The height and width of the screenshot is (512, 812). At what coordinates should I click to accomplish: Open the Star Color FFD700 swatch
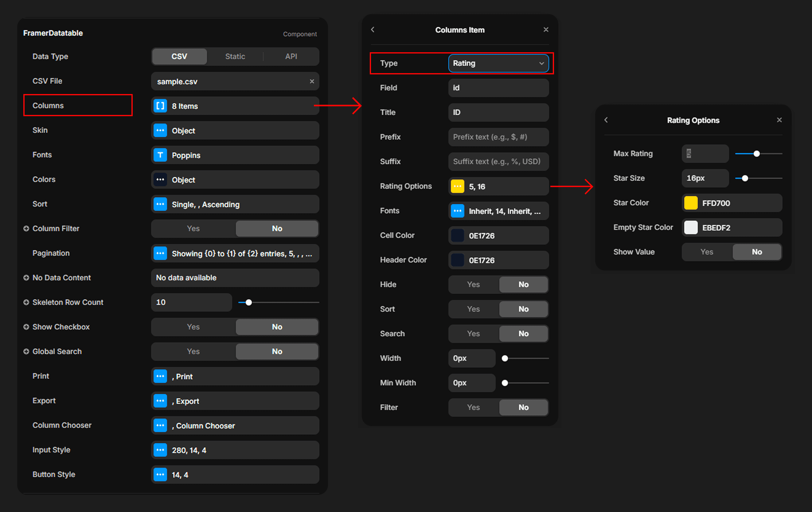pos(691,203)
